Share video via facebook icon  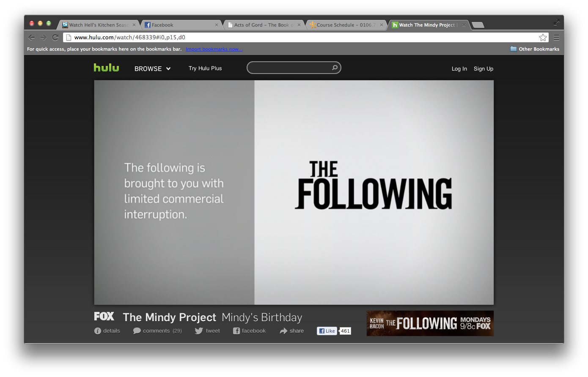[236, 331]
